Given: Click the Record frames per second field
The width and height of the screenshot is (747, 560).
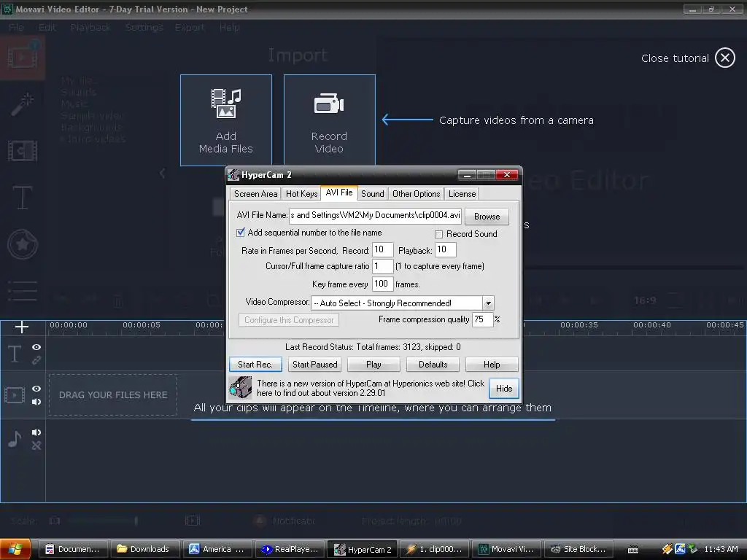Looking at the screenshot, I should point(382,249).
